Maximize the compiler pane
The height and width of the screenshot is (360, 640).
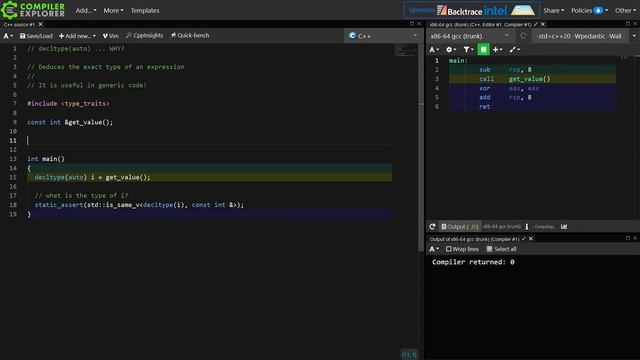(628, 24)
